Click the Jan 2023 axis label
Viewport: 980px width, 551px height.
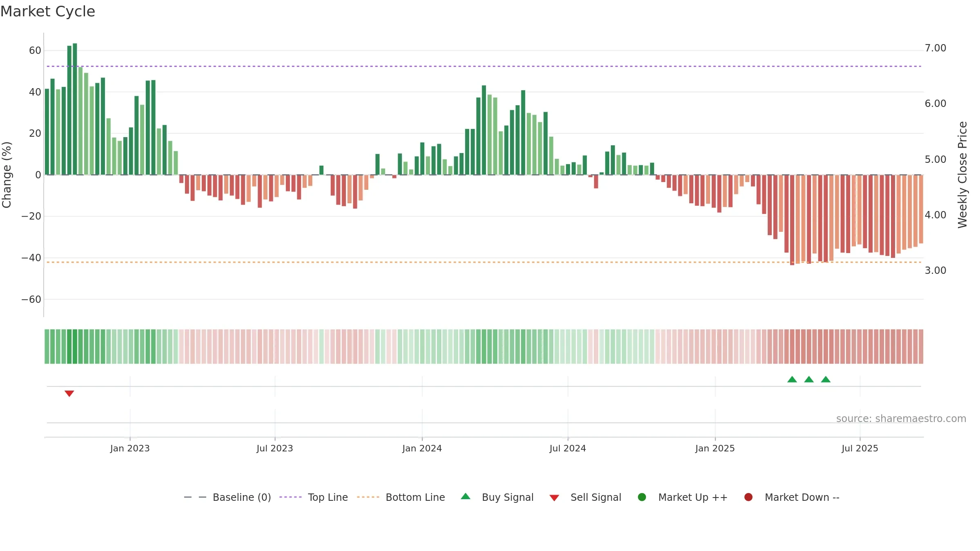click(x=130, y=448)
